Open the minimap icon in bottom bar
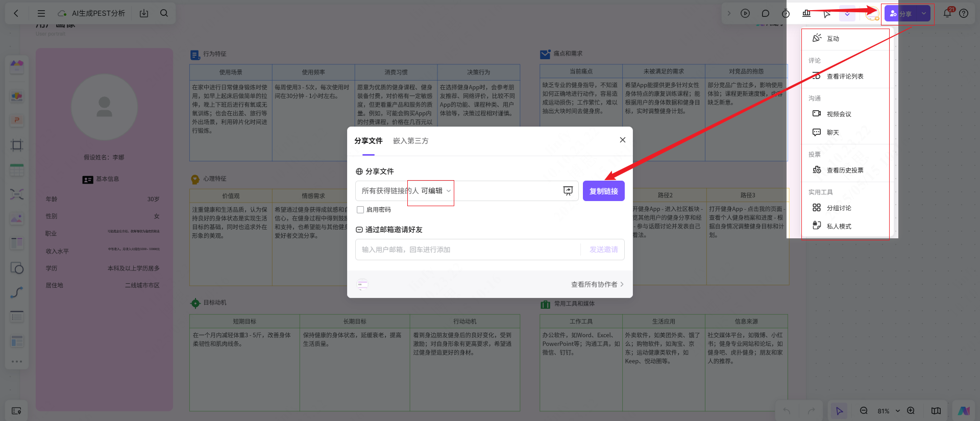This screenshot has width=980, height=421. pyautogui.click(x=936, y=411)
